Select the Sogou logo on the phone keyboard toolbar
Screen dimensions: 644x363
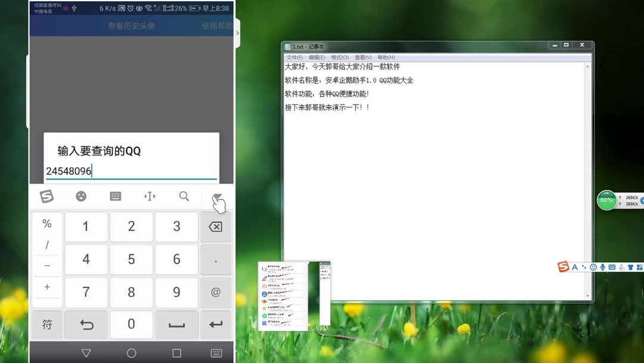47,196
